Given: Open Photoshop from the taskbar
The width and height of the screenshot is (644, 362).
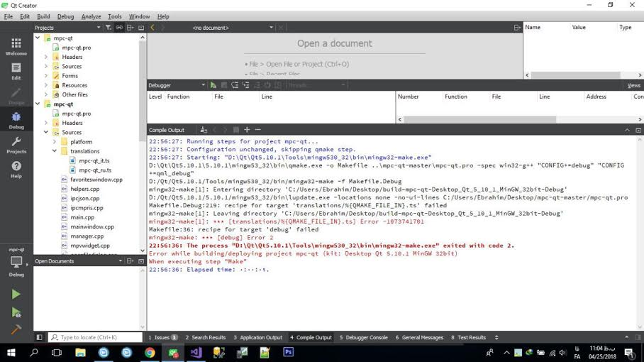Looking at the screenshot, I should click(289, 353).
